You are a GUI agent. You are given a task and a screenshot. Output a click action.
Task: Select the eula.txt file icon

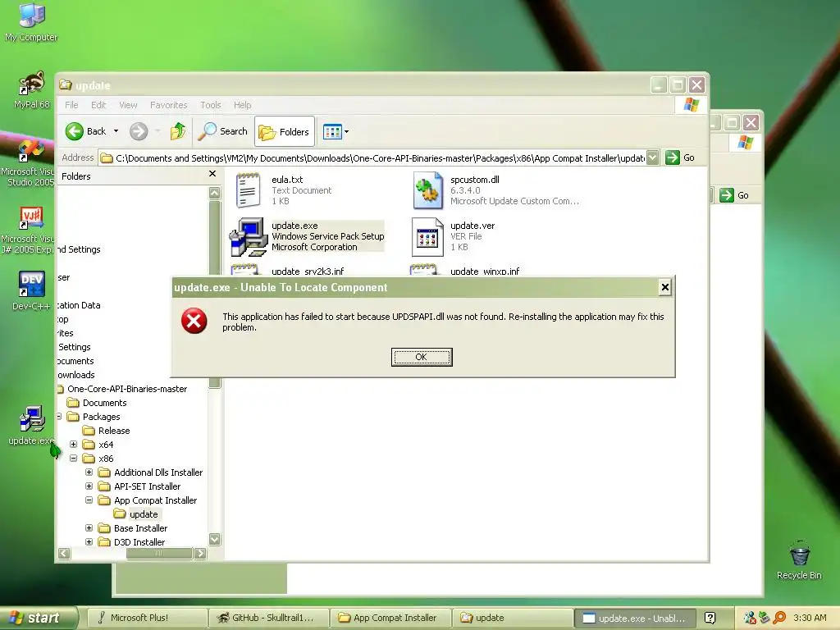coord(248,190)
